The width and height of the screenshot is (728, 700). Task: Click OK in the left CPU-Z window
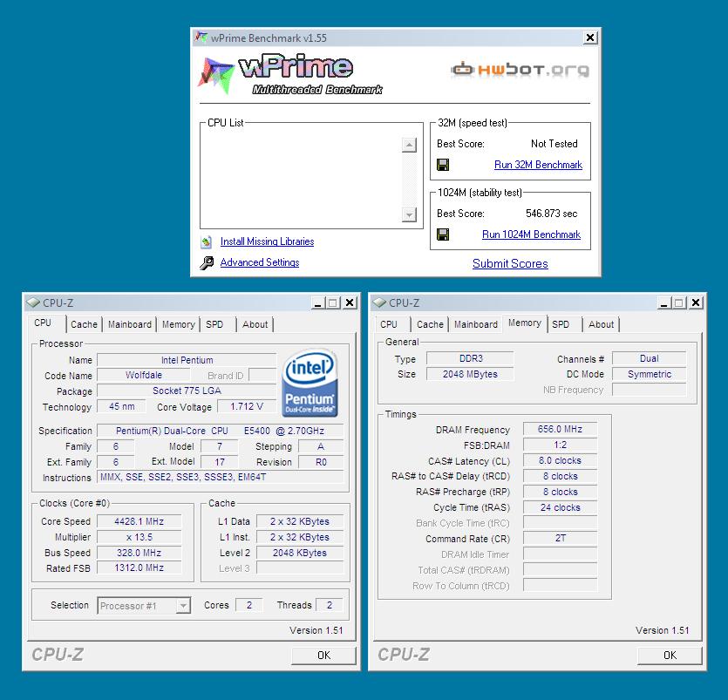point(323,655)
